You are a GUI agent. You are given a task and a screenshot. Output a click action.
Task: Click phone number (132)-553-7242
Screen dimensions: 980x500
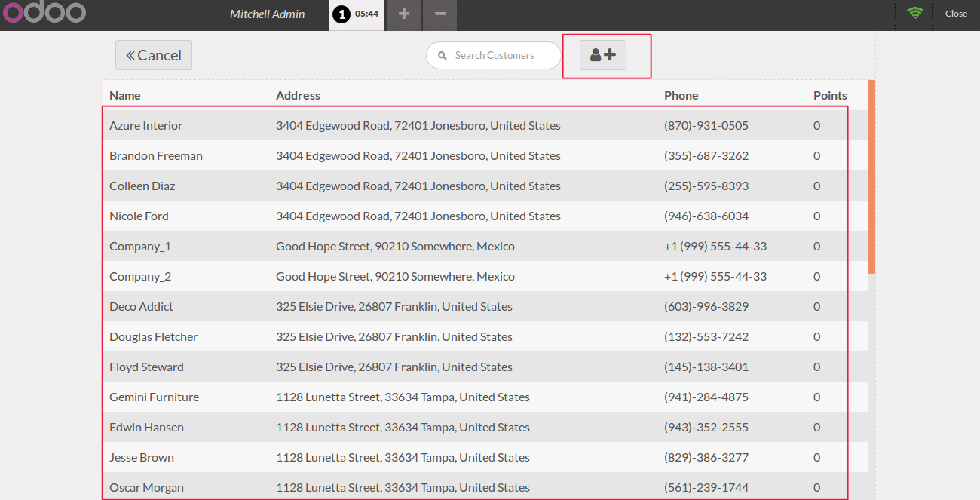coord(706,336)
